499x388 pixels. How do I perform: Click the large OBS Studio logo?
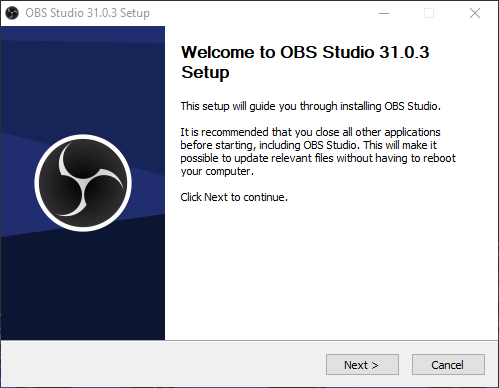coord(83,183)
